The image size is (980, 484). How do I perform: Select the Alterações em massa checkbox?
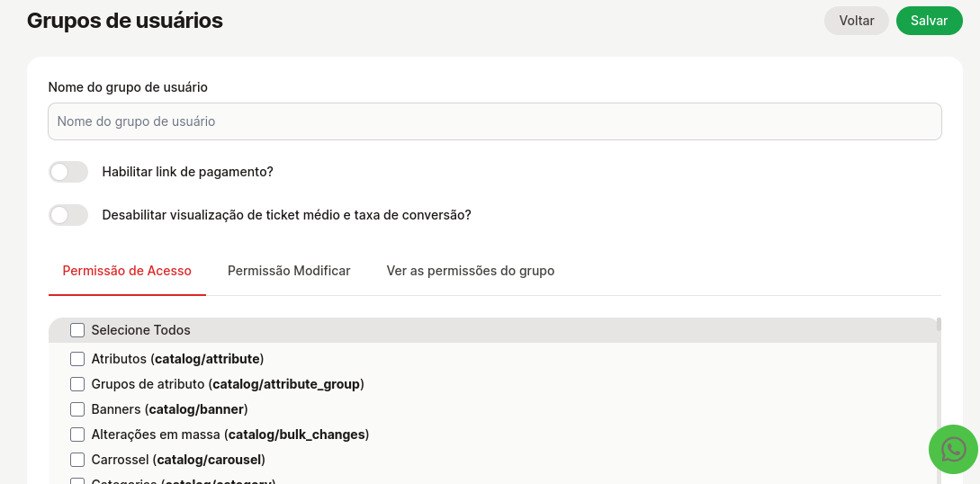[x=76, y=434]
